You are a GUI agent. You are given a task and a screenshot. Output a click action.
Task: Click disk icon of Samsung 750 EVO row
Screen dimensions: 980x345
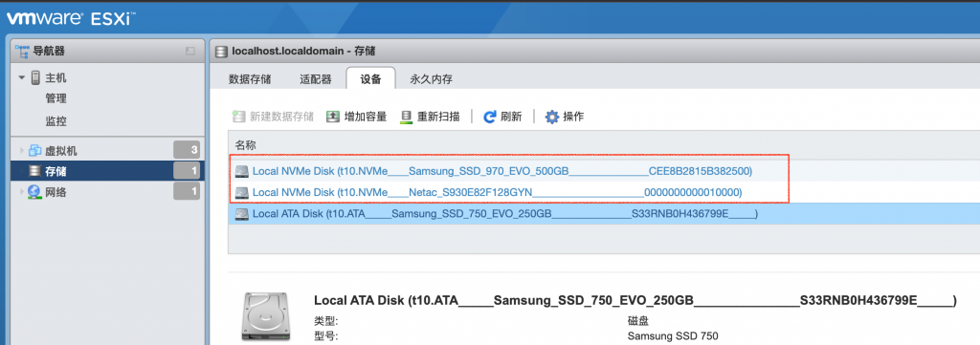coord(242,214)
